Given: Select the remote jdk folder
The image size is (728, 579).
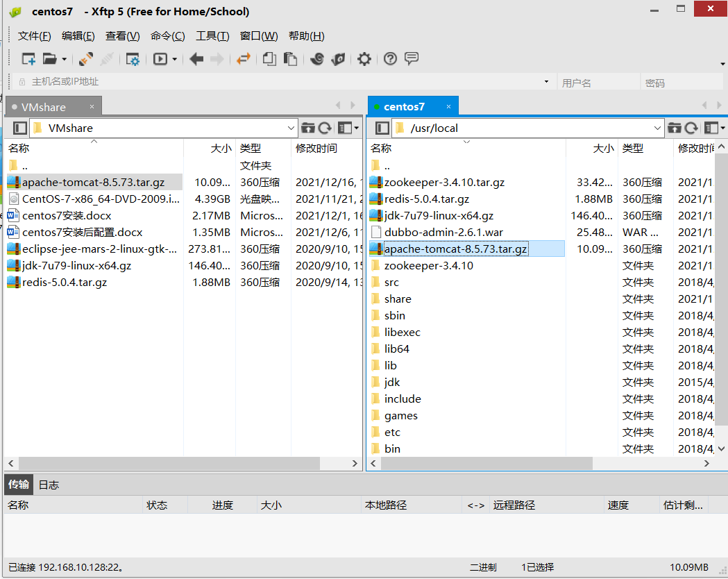Looking at the screenshot, I should coord(466,382).
